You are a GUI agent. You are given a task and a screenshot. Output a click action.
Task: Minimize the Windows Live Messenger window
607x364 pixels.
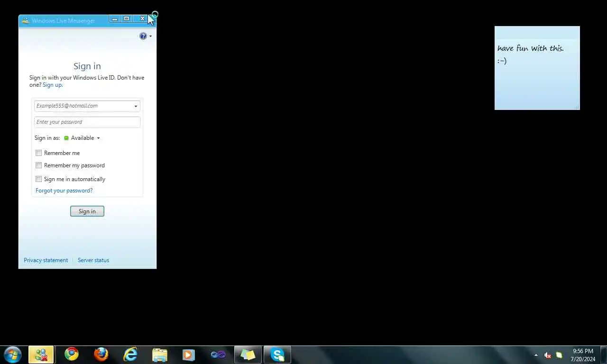[115, 19]
